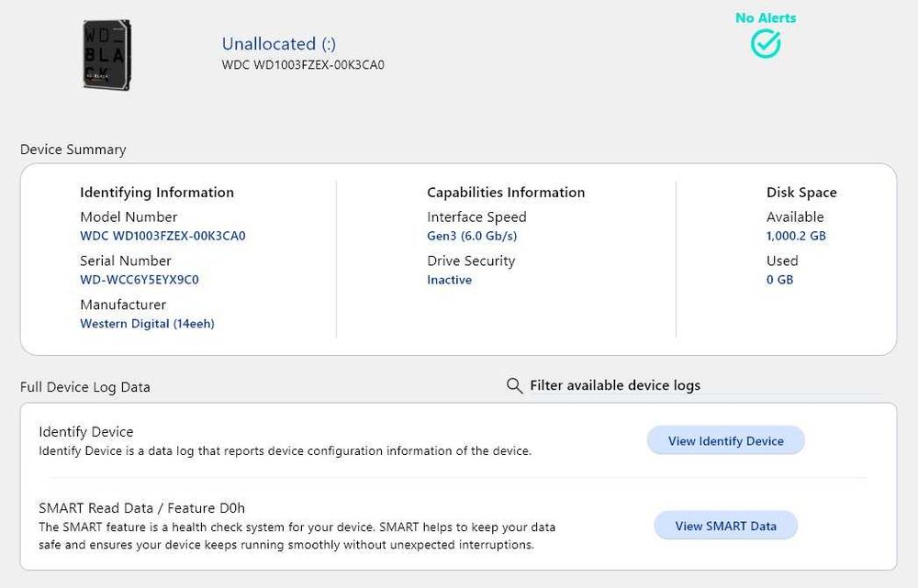The image size is (918, 588).
Task: Click the No Alerts status text
Action: coord(766,18)
